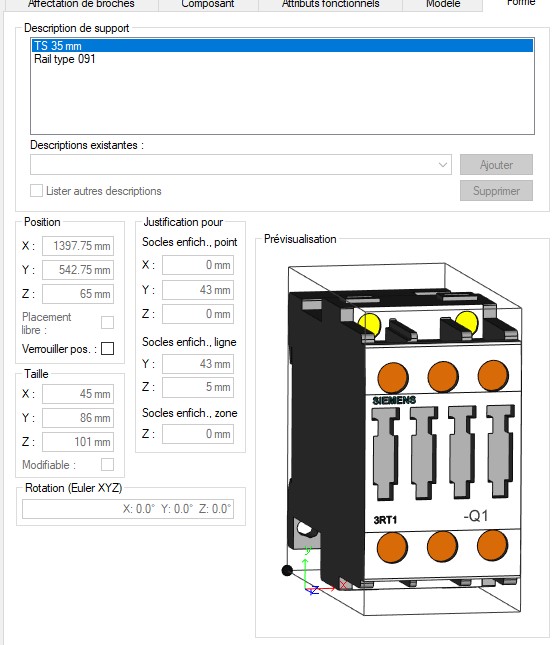Click the Socles enfich., ligne Z field

[x=198, y=387]
